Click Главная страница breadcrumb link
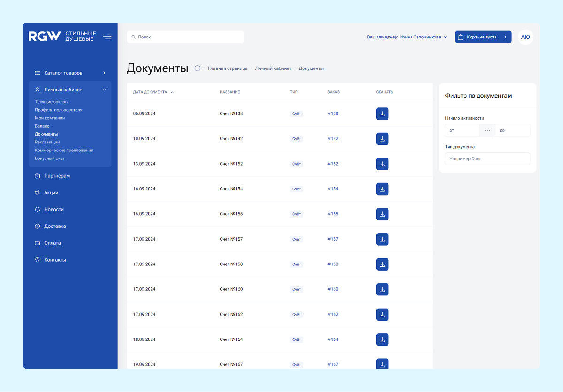Screen dimensions: 563x392 (228, 68)
